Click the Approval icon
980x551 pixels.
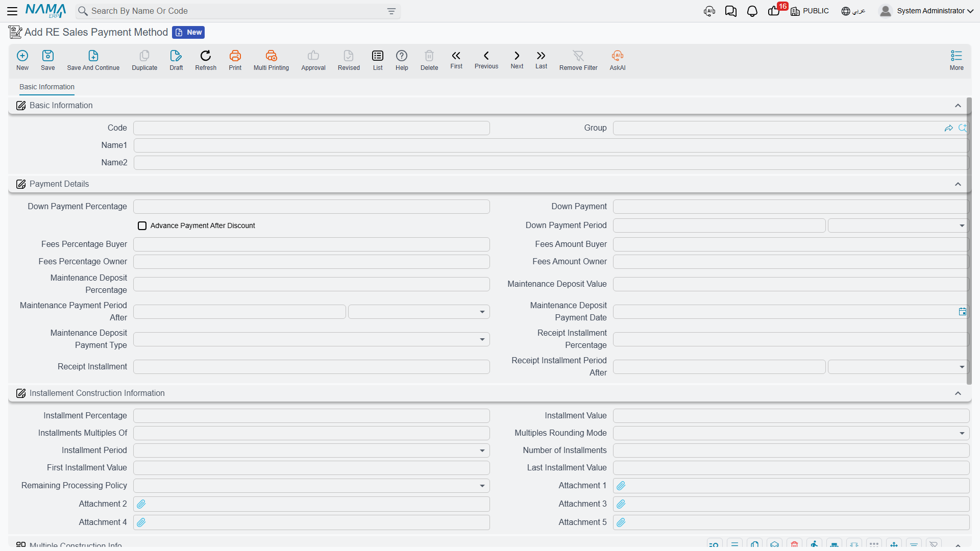pyautogui.click(x=313, y=60)
